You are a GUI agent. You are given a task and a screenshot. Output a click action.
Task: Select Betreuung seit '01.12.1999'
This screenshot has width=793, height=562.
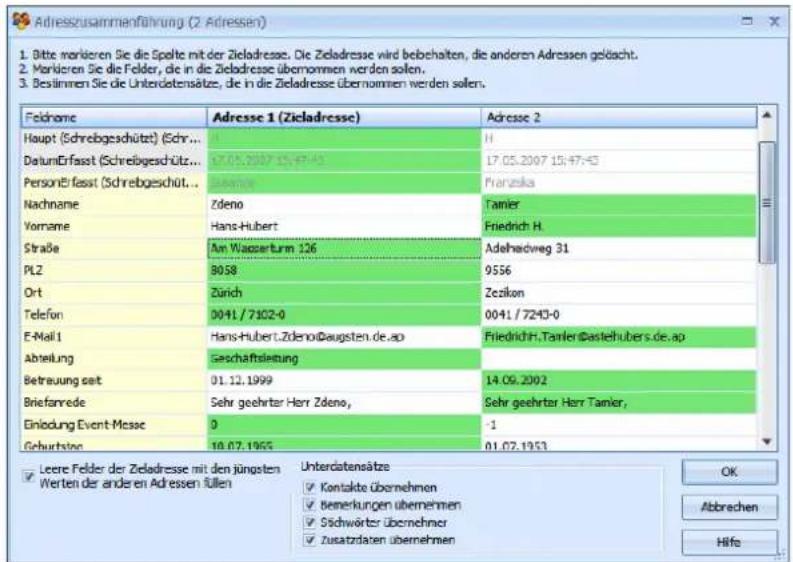click(344, 380)
